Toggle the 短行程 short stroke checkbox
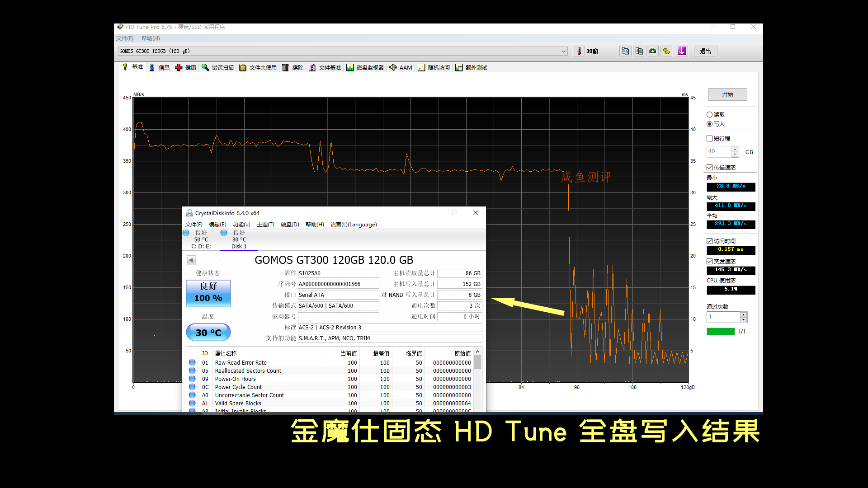868x488 pixels. [x=710, y=138]
